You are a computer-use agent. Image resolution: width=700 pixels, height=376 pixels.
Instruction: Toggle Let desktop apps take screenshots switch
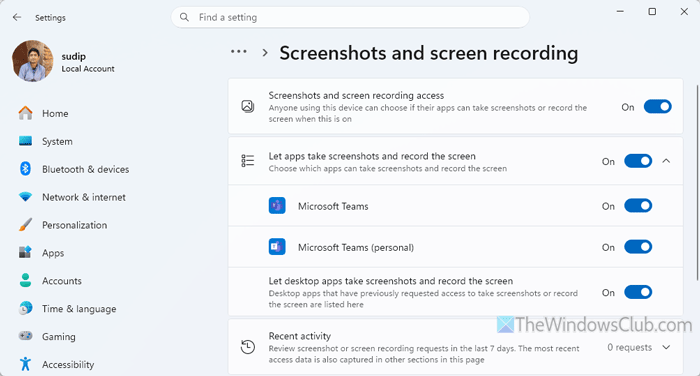[x=638, y=292]
